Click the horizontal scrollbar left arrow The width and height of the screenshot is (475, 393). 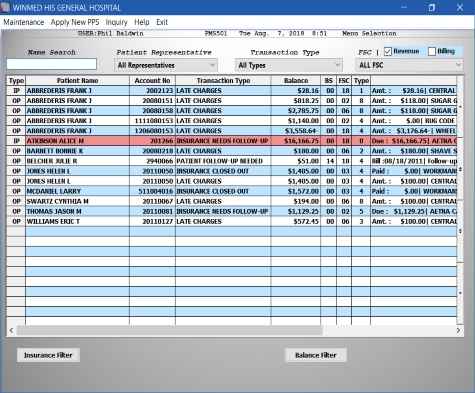point(11,330)
